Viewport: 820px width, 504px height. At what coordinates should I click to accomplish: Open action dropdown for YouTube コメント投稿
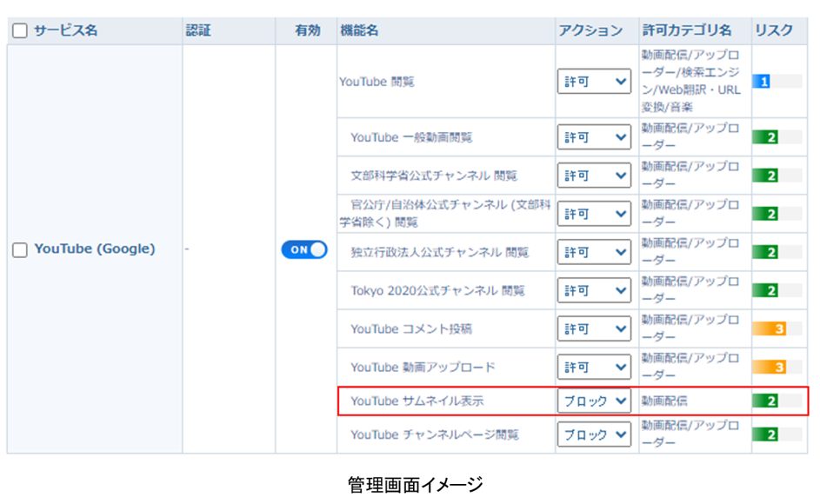[594, 328]
